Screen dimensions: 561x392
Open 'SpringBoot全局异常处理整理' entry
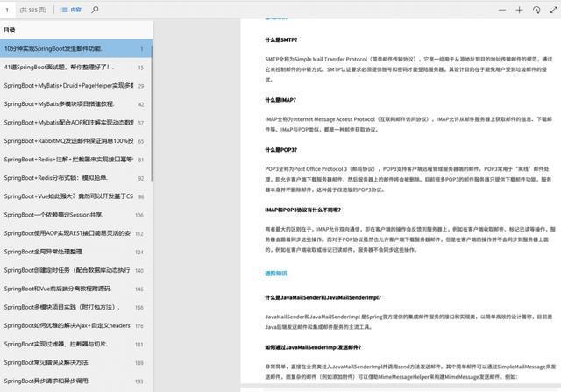pos(76,252)
